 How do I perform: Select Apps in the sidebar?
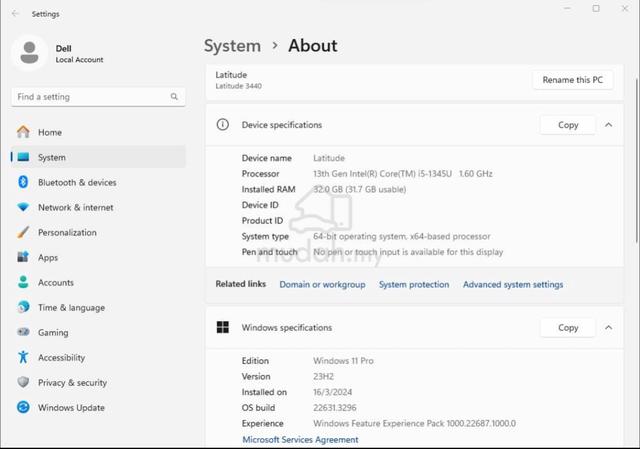click(98, 257)
